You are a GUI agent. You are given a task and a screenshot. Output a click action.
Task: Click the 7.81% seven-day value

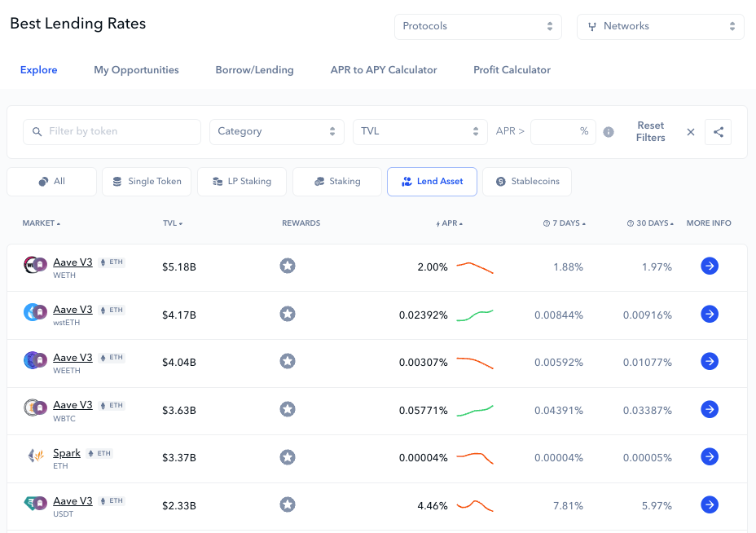pos(568,506)
